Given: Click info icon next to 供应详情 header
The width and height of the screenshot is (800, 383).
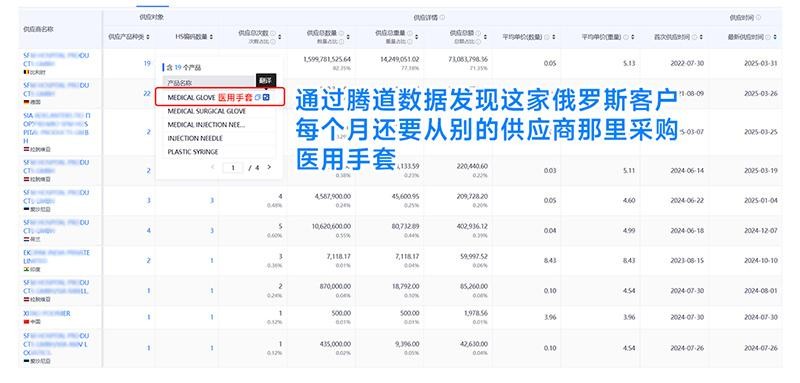Looking at the screenshot, I should click(x=442, y=17).
